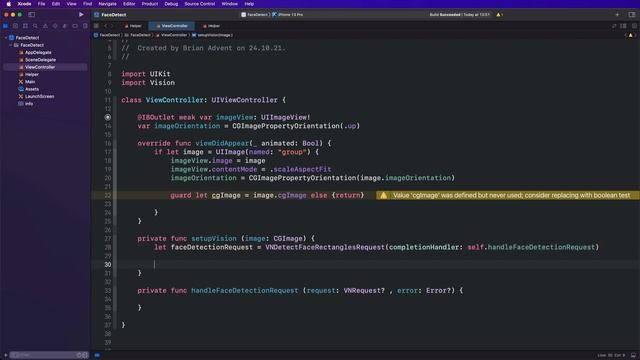The width and height of the screenshot is (640, 360).
Task: Open ViewController breadcrumb in jump bar
Action: point(171,35)
